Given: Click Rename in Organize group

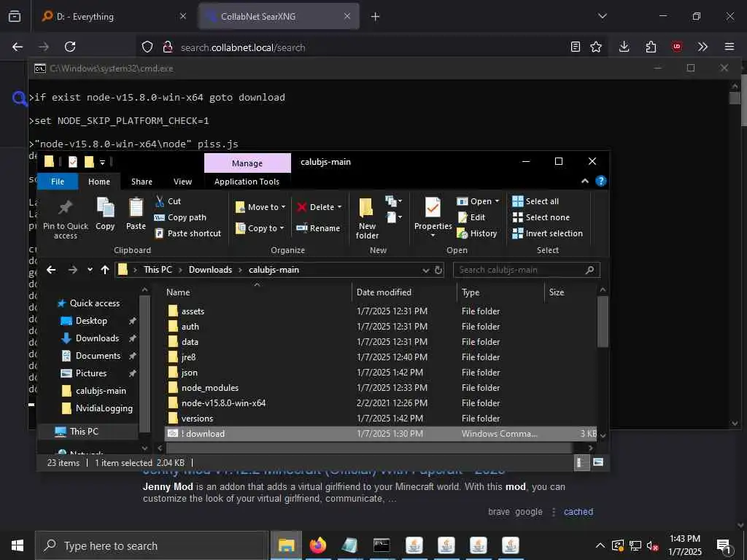Looking at the screenshot, I should [318, 228].
